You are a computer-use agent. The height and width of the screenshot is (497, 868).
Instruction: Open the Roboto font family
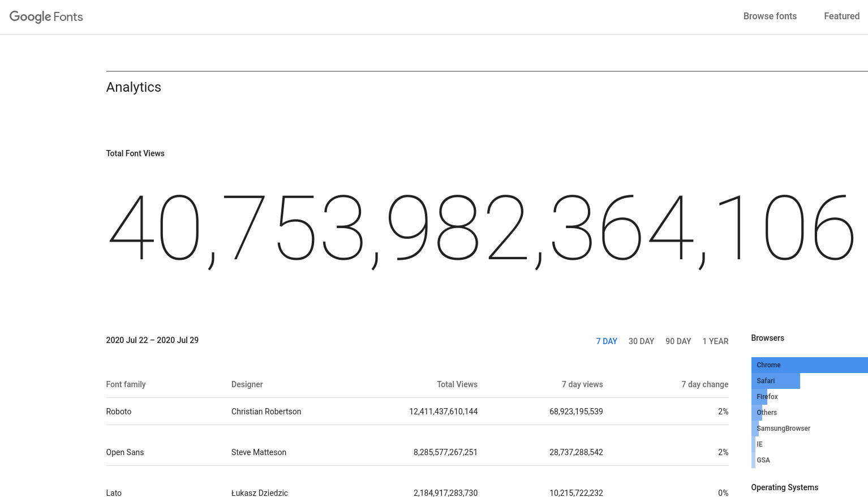click(119, 412)
